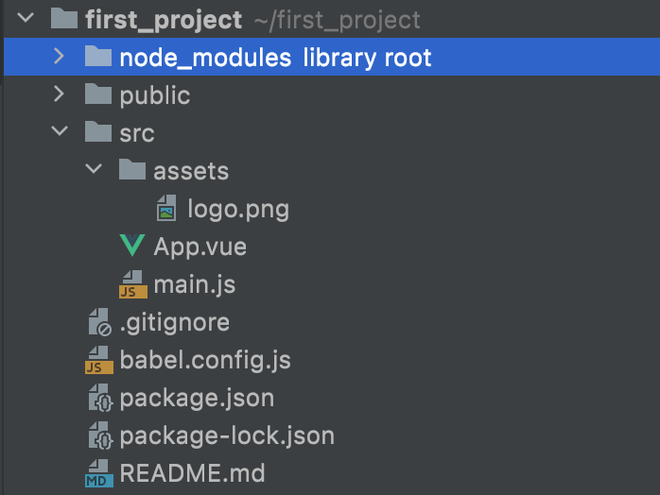Collapse the first_project root chevron
660x495 pixels.
[25, 19]
